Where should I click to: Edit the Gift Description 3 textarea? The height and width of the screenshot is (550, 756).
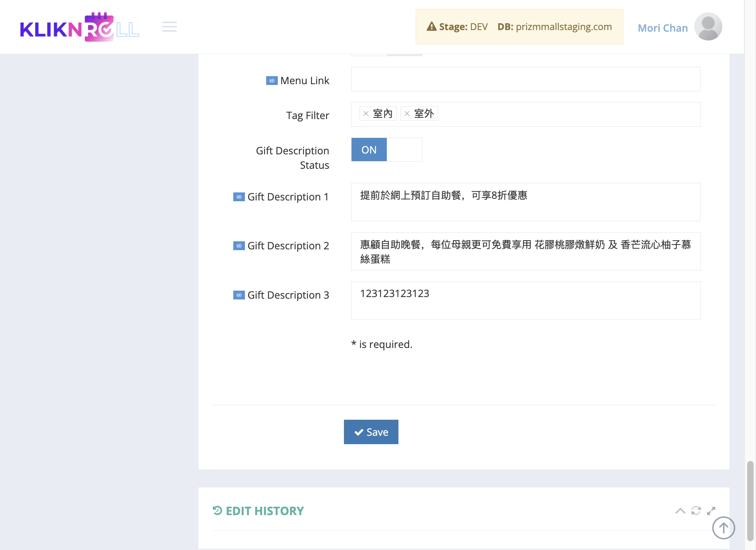pos(526,301)
